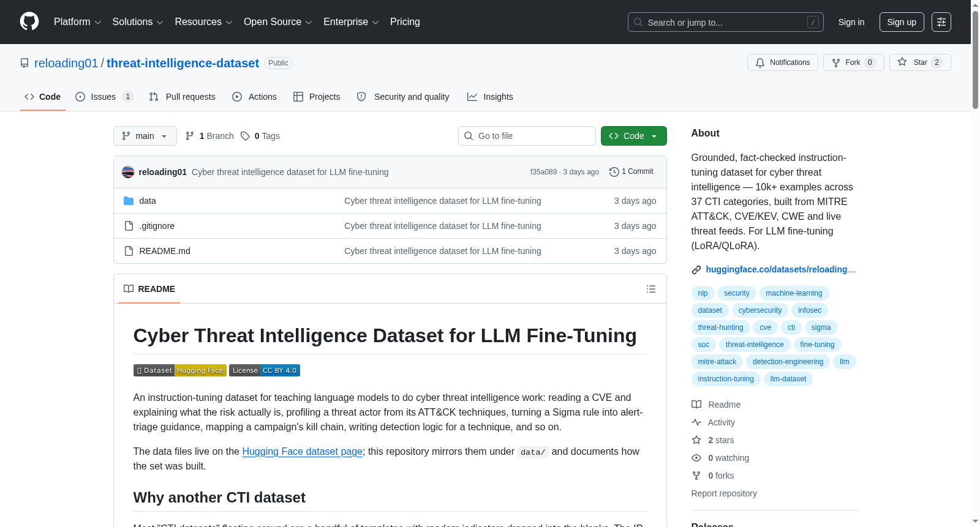Switch to the Pull requests tab

(x=182, y=97)
